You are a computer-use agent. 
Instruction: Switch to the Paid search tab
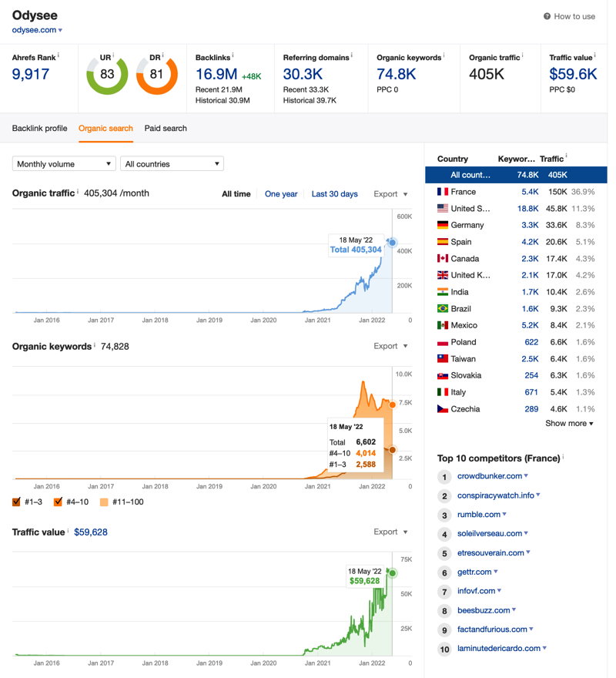pos(166,129)
